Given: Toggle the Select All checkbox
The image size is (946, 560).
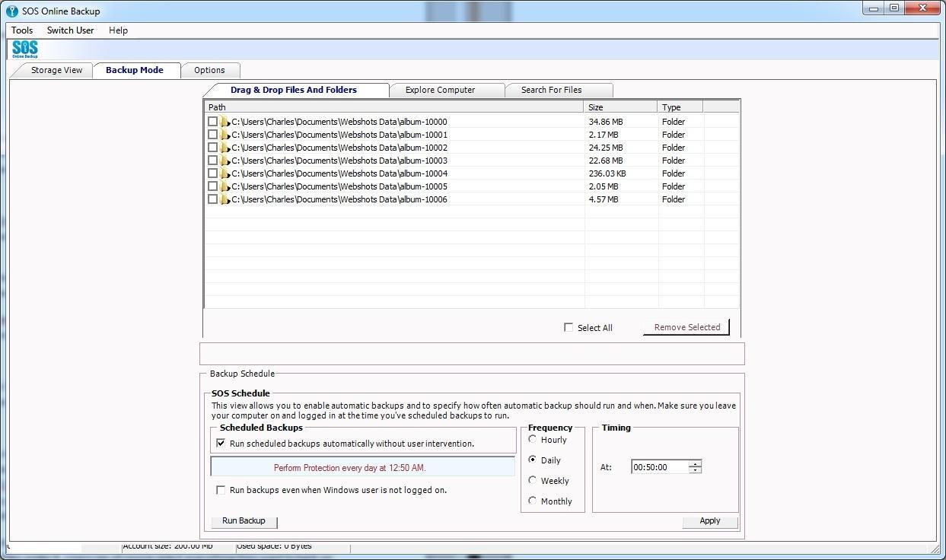Looking at the screenshot, I should pos(569,327).
